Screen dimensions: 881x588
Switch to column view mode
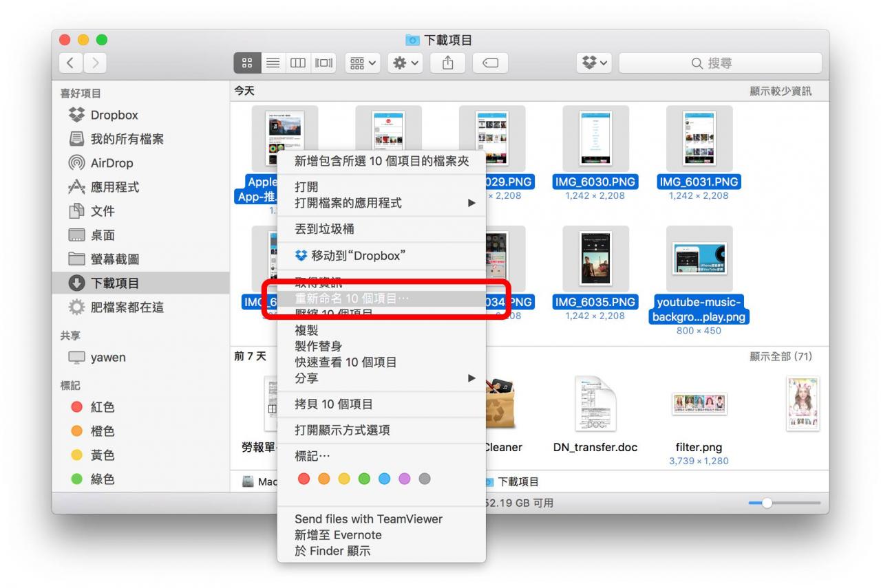tap(297, 63)
